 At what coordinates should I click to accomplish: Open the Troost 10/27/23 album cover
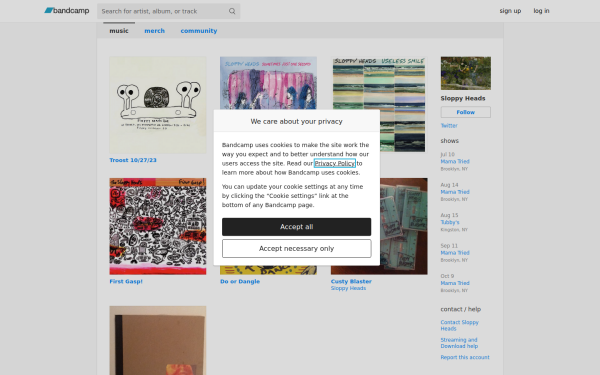tap(158, 105)
